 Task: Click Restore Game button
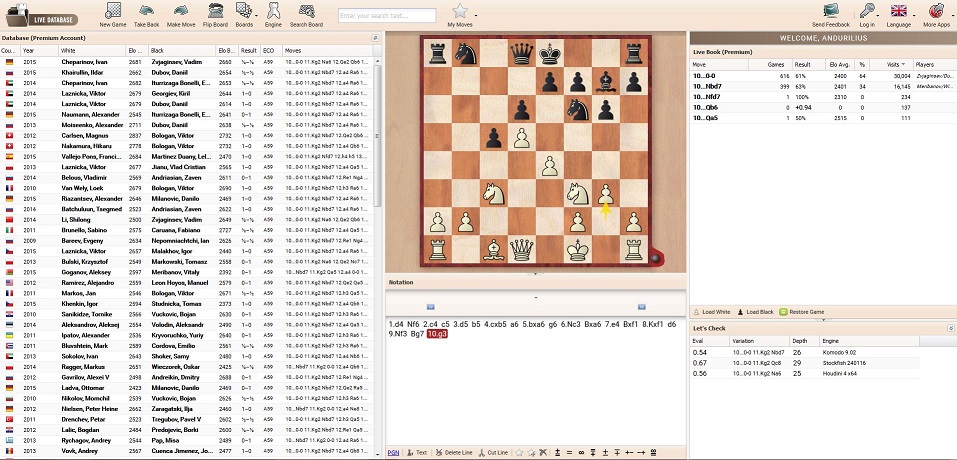pyautogui.click(x=802, y=312)
